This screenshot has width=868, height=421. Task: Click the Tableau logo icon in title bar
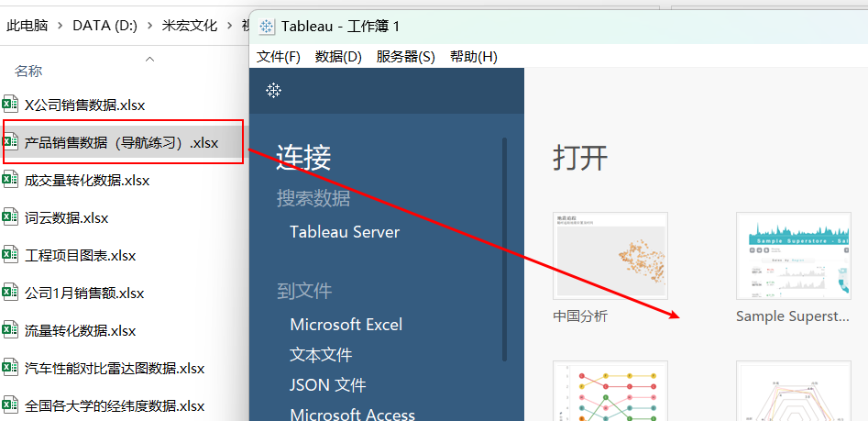267,27
